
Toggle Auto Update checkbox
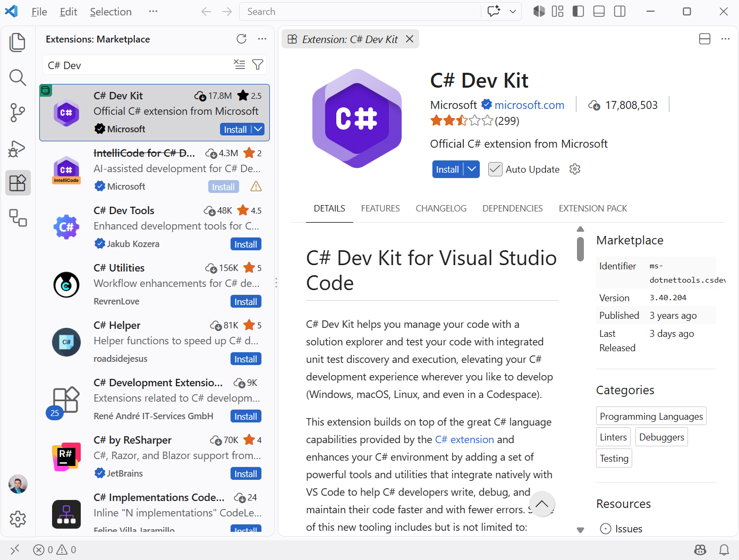495,169
